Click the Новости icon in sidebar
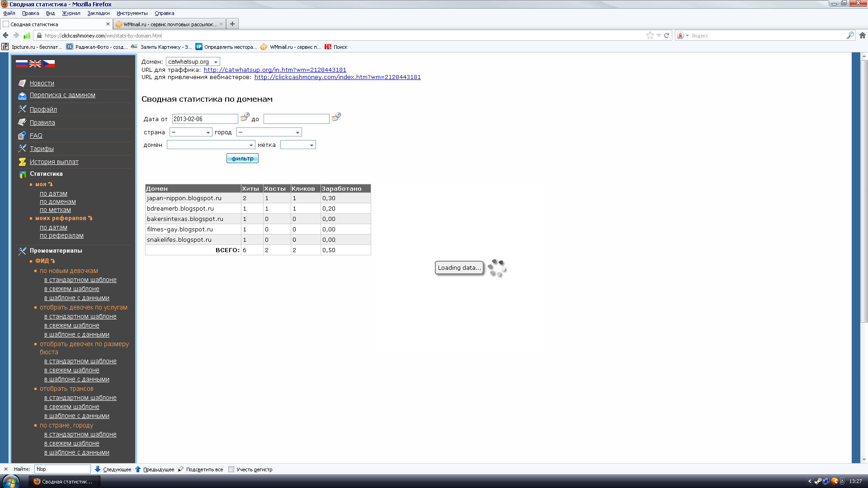This screenshot has height=488, width=868. point(22,83)
